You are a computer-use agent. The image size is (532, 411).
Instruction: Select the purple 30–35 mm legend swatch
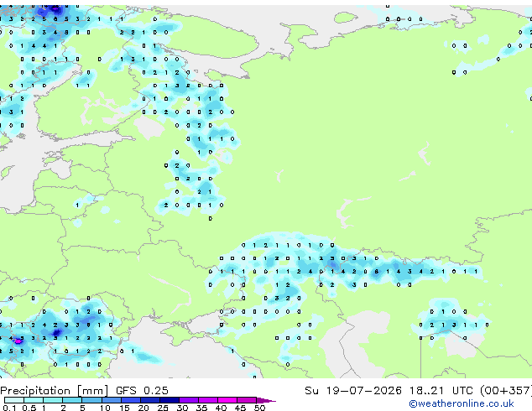point(189,400)
